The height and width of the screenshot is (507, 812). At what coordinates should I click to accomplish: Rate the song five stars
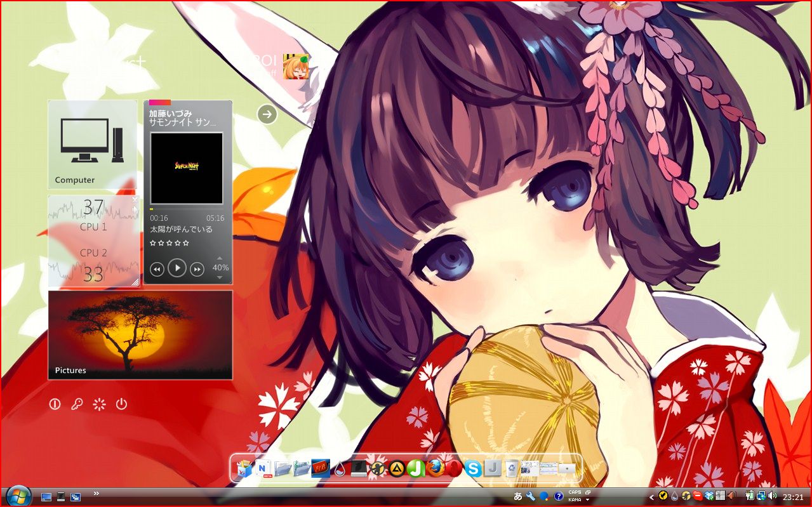point(186,243)
